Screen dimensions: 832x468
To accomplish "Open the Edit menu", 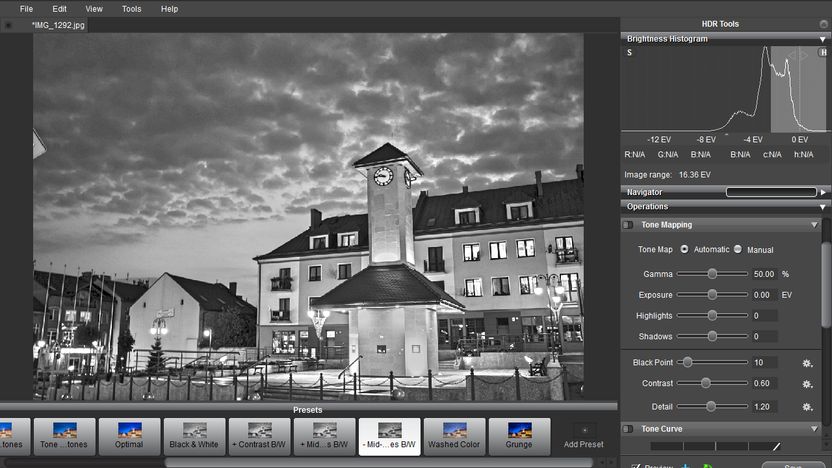I will pos(59,9).
